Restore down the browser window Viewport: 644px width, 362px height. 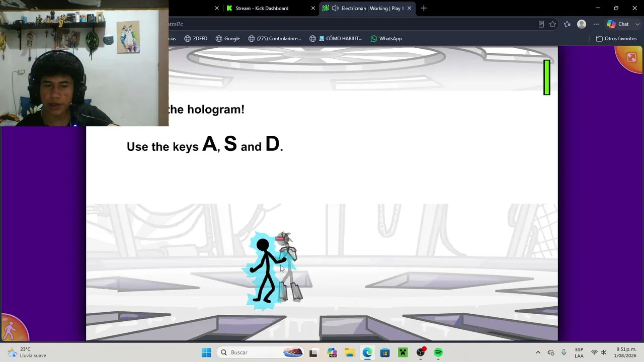pos(616,8)
